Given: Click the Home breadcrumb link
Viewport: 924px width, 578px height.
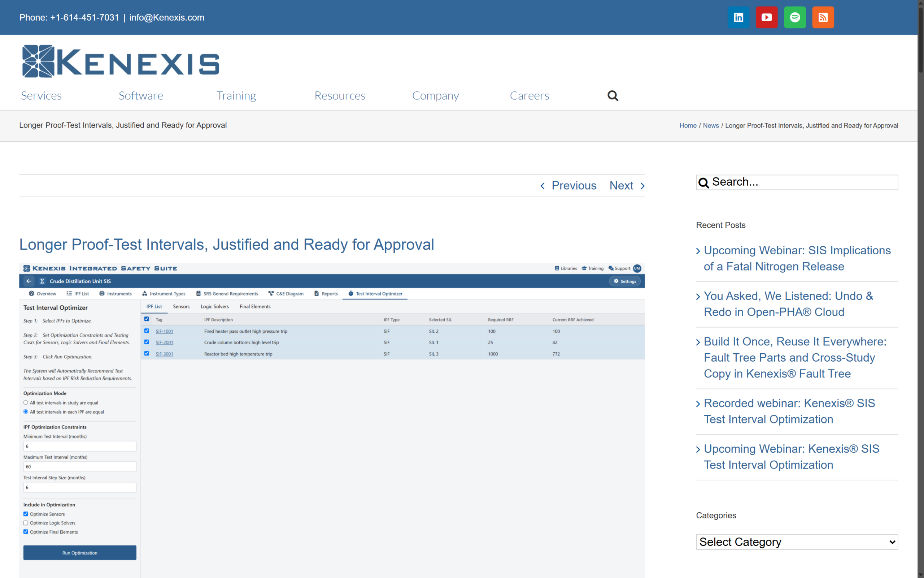Looking at the screenshot, I should 688,125.
